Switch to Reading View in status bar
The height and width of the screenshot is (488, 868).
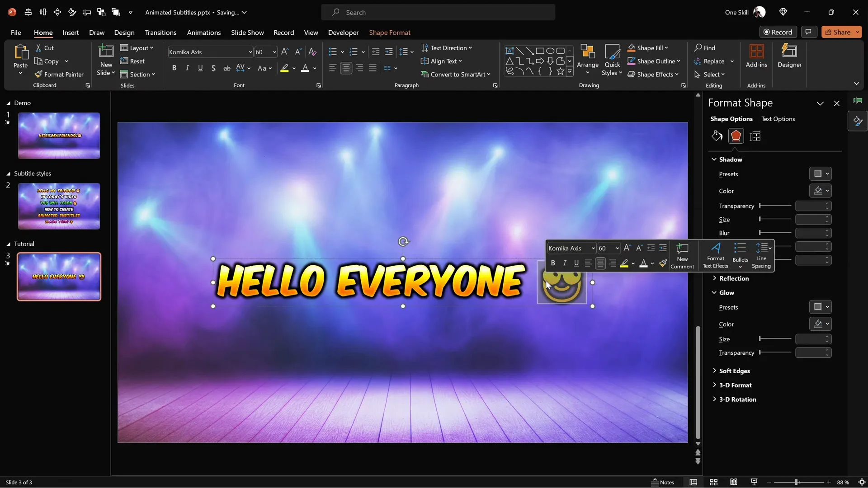click(x=734, y=482)
